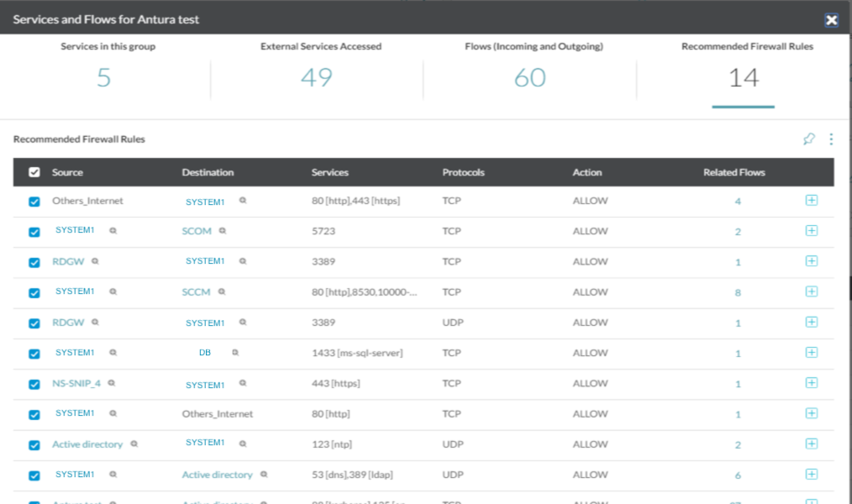Viewport: 852px width, 504px height.
Task: Uncheck the NS-SNIP_4 rule checkbox
Action: [34, 383]
